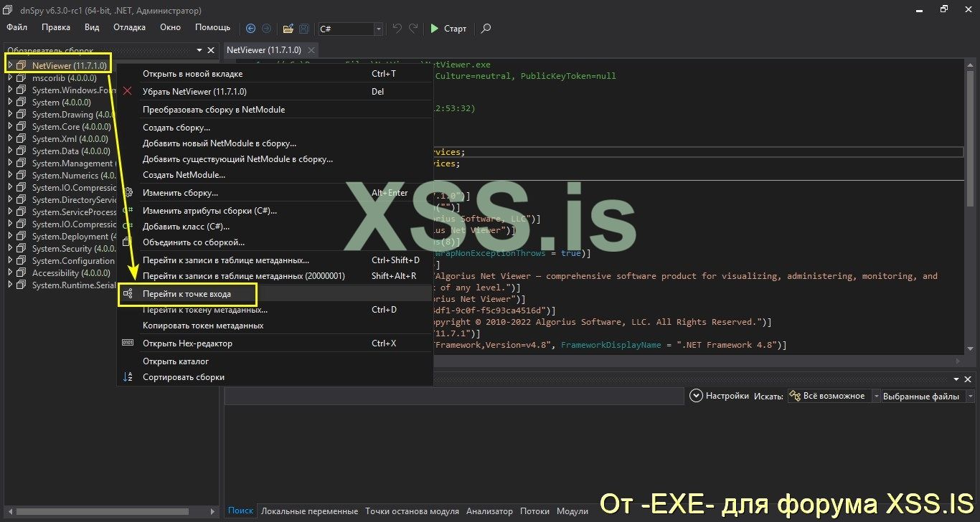The height and width of the screenshot is (522, 980).
Task: Start debugging with the Старт button
Action: tap(448, 29)
